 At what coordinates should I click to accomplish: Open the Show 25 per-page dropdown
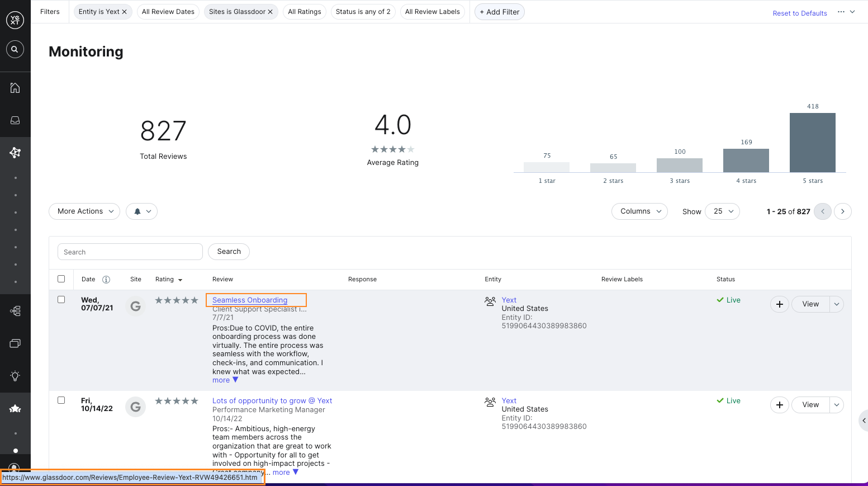[x=722, y=211]
